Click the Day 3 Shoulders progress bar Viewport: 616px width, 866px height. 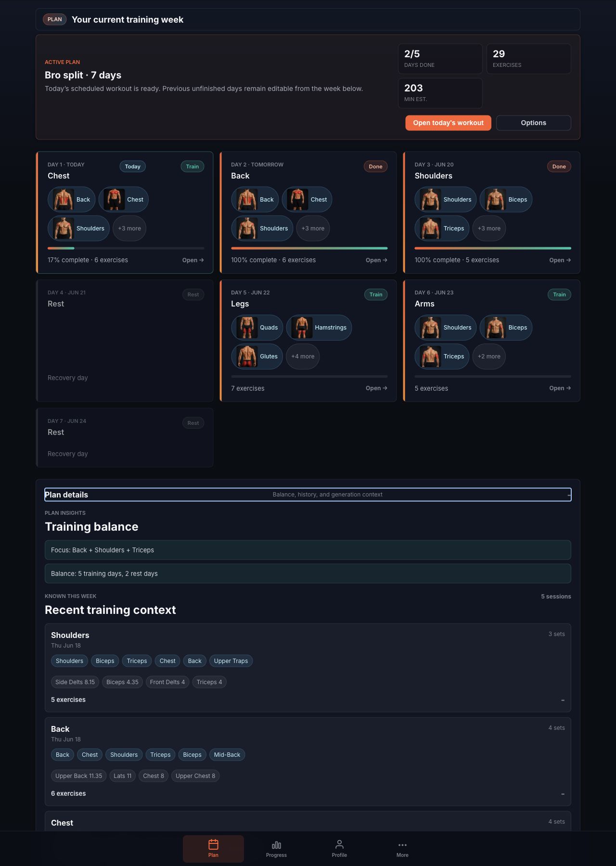click(x=493, y=248)
